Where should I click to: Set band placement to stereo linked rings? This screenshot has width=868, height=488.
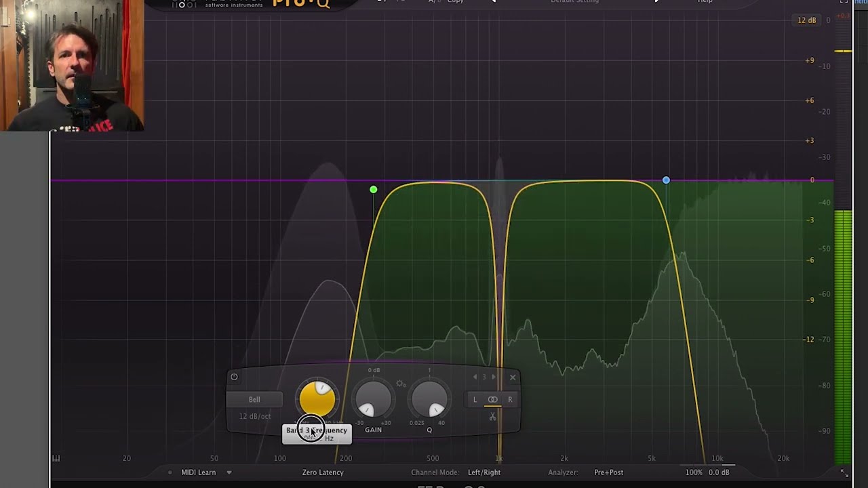(493, 400)
